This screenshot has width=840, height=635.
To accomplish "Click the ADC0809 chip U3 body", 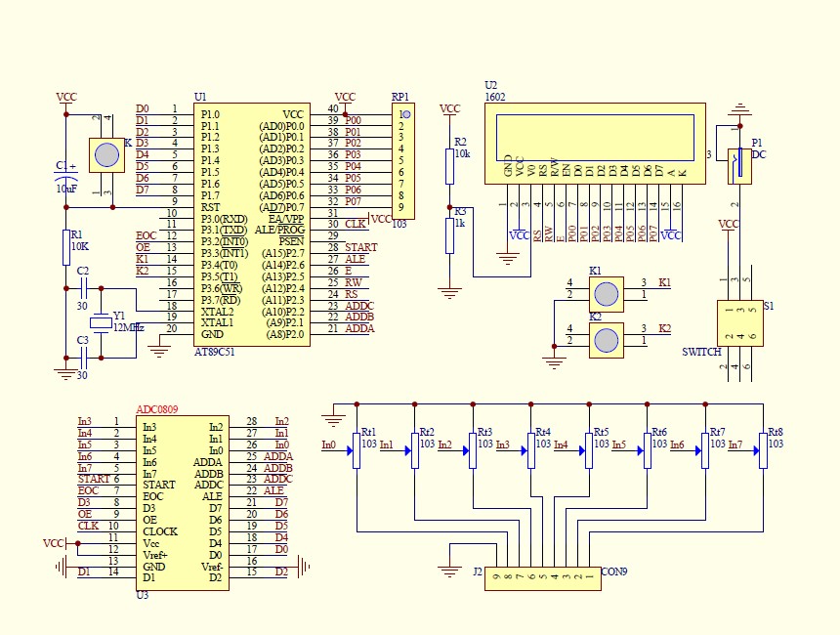I will (183, 503).
